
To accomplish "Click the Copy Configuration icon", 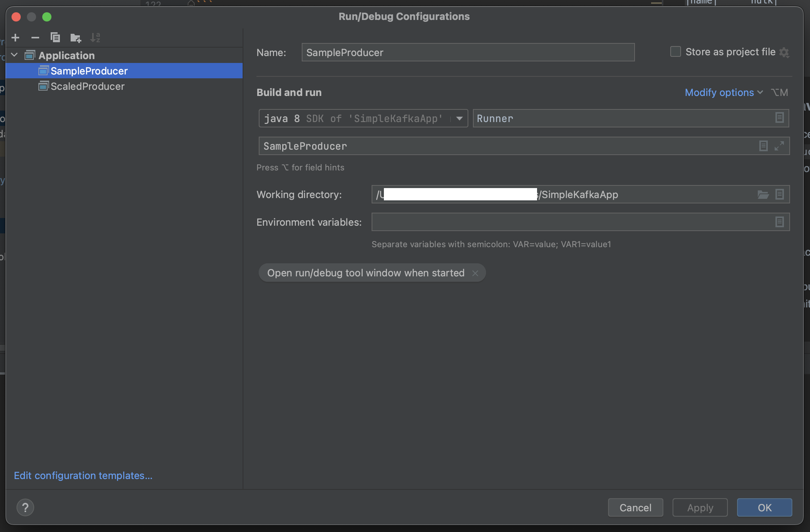I will tap(55, 38).
